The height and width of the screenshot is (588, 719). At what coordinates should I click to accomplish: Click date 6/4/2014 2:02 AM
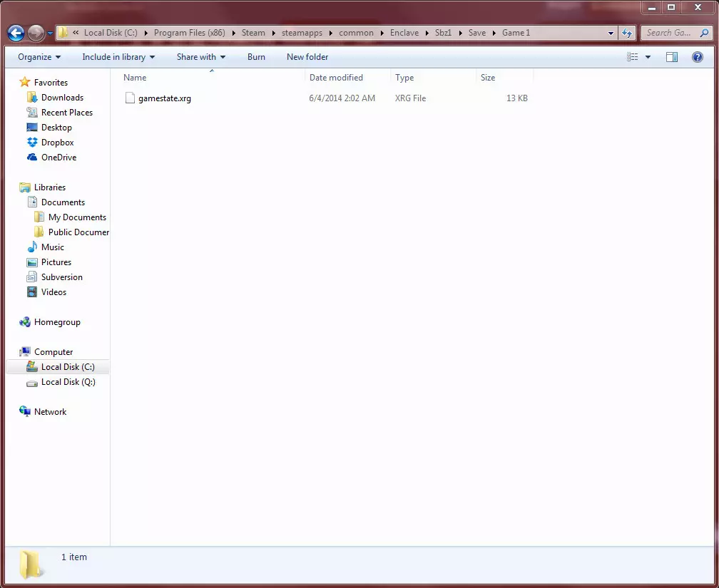342,98
